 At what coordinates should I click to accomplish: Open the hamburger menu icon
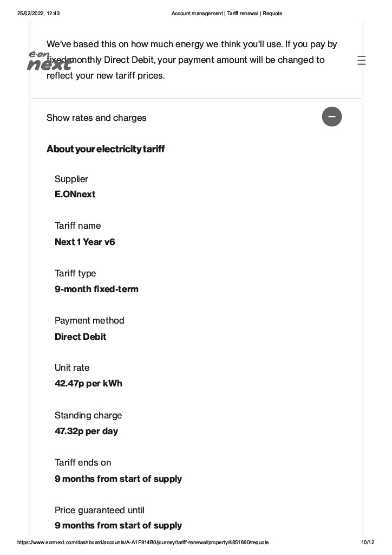click(x=361, y=61)
